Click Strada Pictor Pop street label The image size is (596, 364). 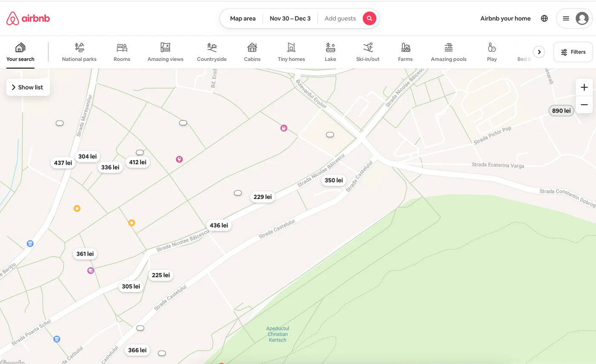[493, 135]
